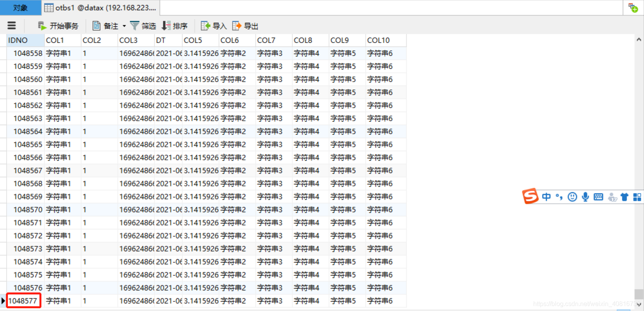Screen dimensions: 644x311
Task: Select IDNO cell 1048574
Action: [x=25, y=262]
